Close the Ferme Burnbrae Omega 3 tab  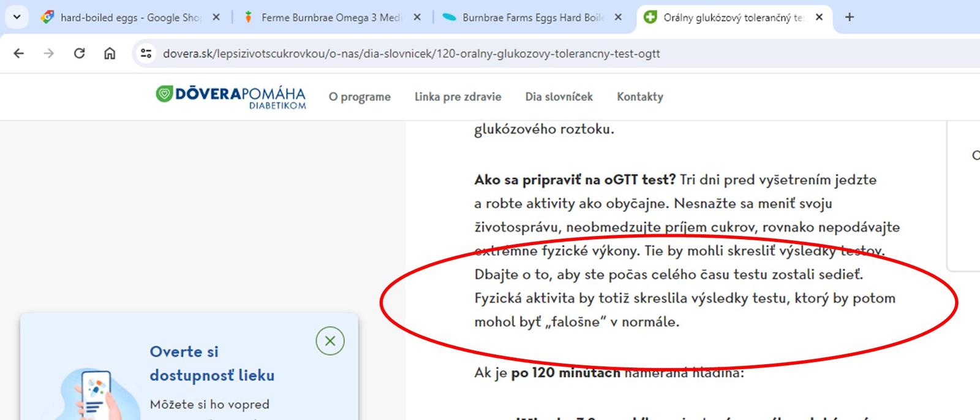pyautogui.click(x=417, y=17)
